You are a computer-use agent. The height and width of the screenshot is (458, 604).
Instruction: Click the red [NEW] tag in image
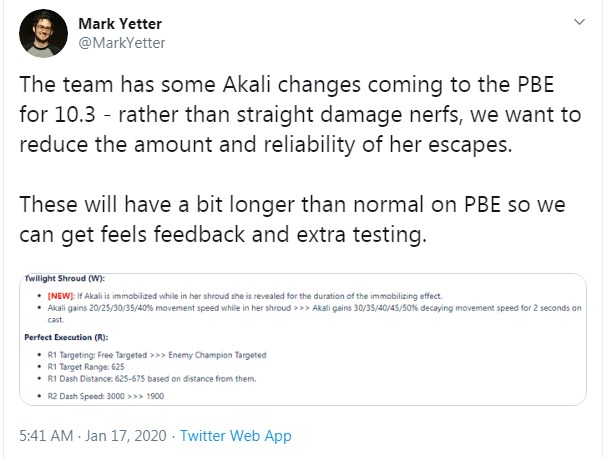click(61, 298)
